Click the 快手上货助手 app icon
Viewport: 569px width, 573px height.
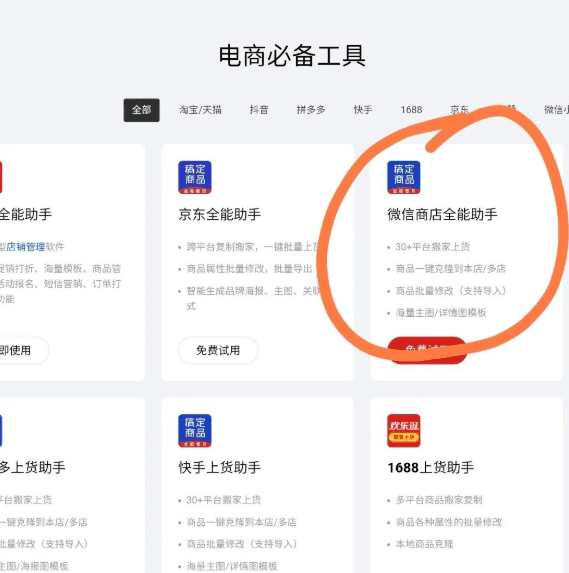(195, 430)
